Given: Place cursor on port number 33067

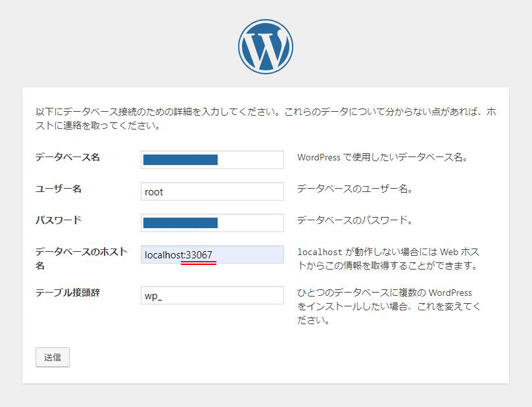Looking at the screenshot, I should (199, 255).
